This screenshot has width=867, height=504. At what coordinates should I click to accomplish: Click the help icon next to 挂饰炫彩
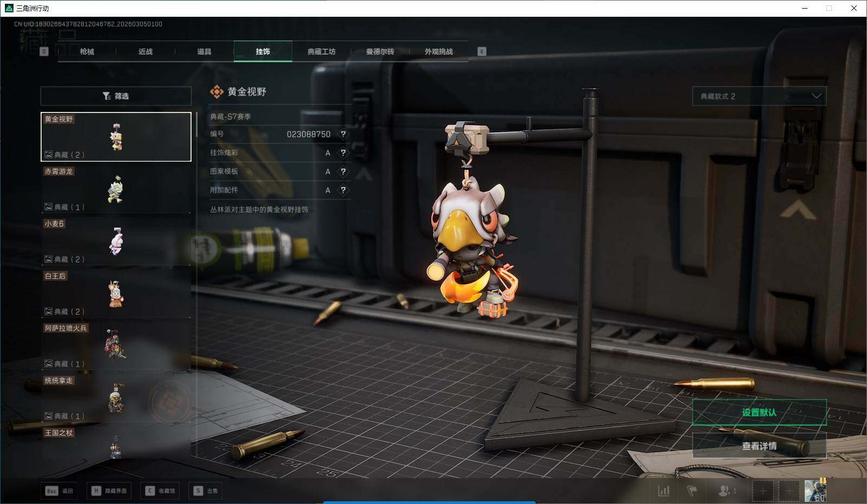click(x=343, y=153)
